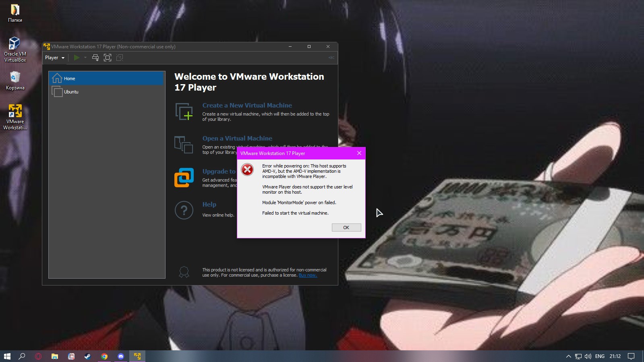644x362 pixels.
Task: Click the Upgrade to link text
Action: pos(219,171)
